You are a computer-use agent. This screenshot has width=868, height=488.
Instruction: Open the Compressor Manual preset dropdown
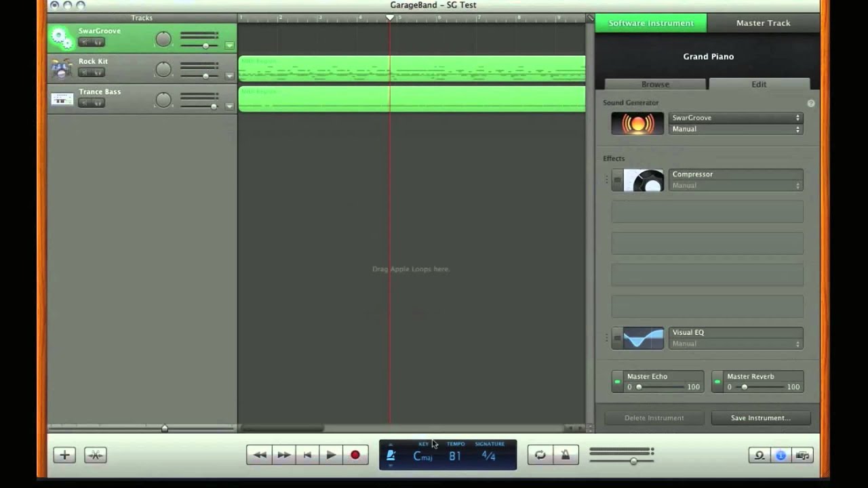tap(736, 185)
